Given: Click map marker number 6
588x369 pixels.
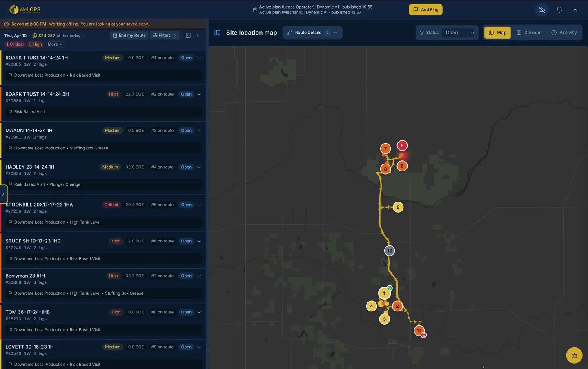Looking at the screenshot, I should [x=402, y=166].
